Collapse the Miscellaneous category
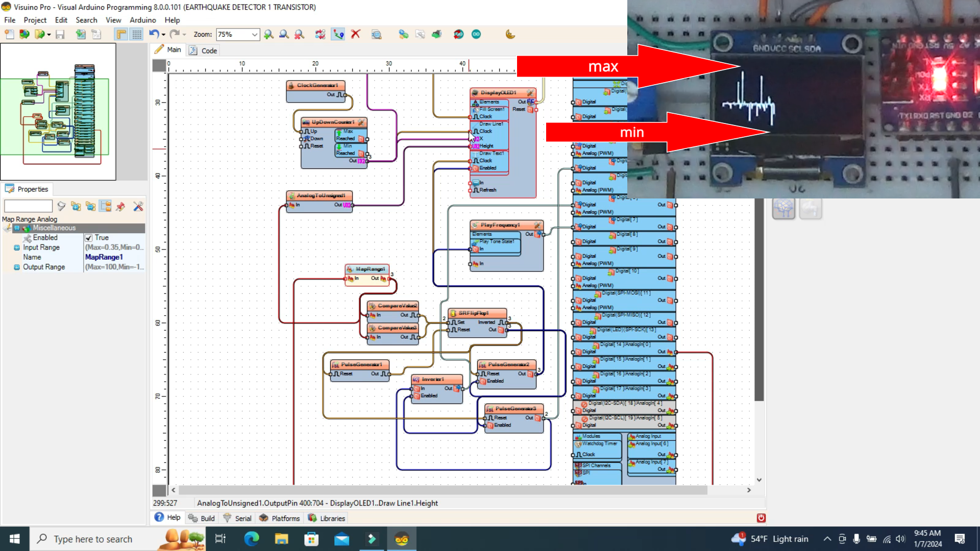 click(x=17, y=228)
